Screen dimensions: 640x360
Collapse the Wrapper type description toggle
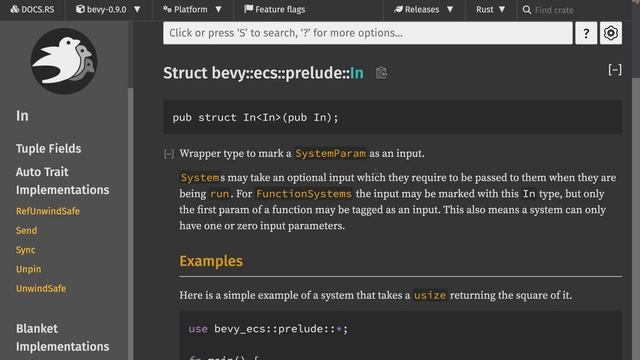[x=169, y=154]
